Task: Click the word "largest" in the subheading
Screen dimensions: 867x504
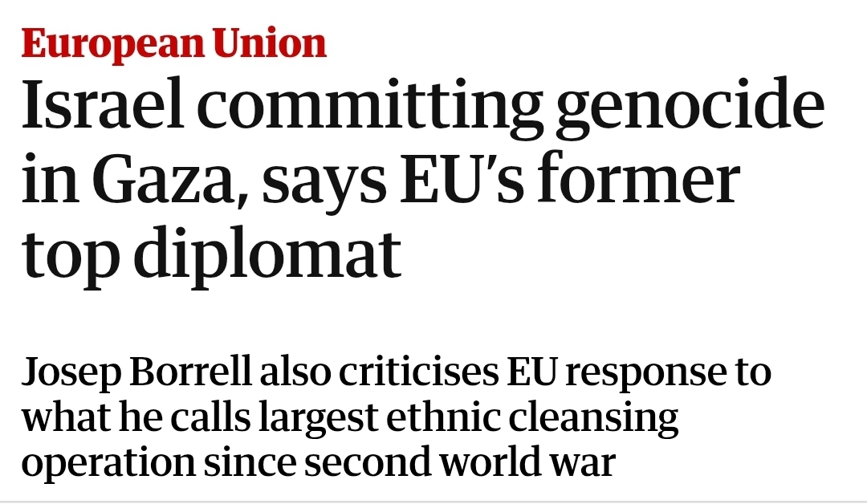Action: point(360,419)
